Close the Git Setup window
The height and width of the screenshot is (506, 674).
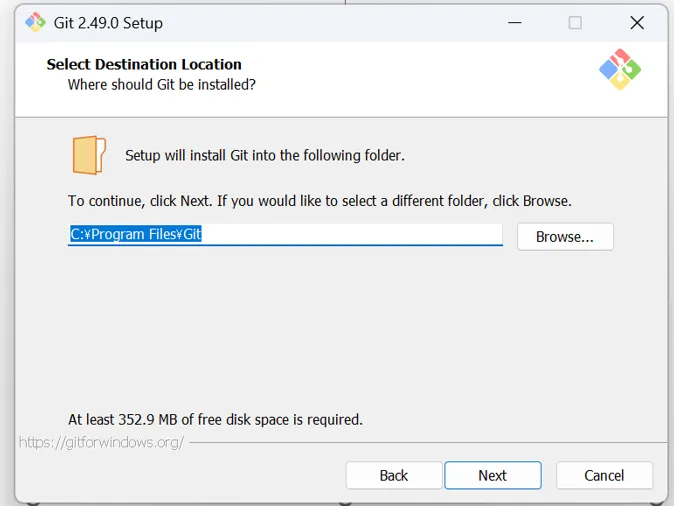(636, 22)
